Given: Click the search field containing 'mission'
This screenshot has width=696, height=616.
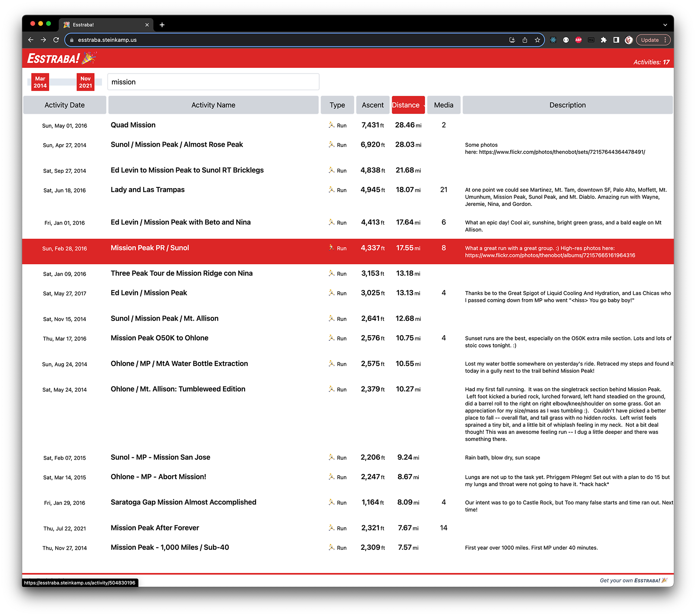Looking at the screenshot, I should [x=213, y=82].
